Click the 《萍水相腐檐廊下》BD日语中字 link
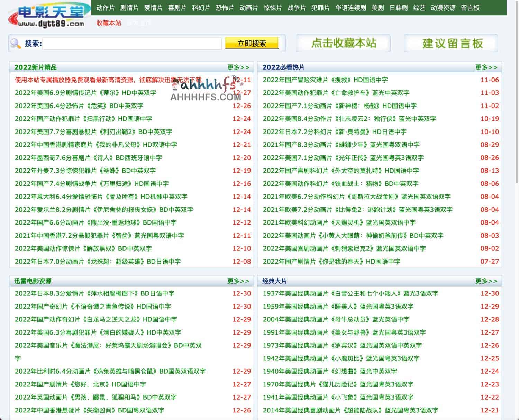Viewport: 519px width, 420px height. pyautogui.click(x=94, y=293)
